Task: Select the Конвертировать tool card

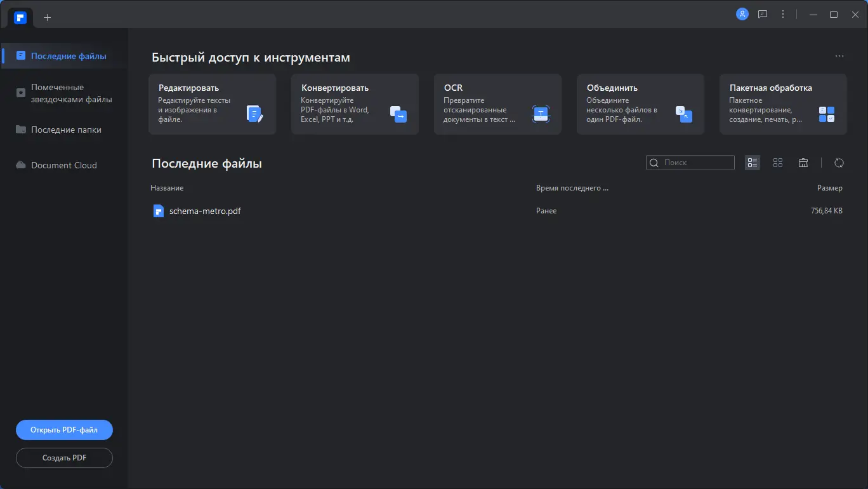Action: pos(355,104)
